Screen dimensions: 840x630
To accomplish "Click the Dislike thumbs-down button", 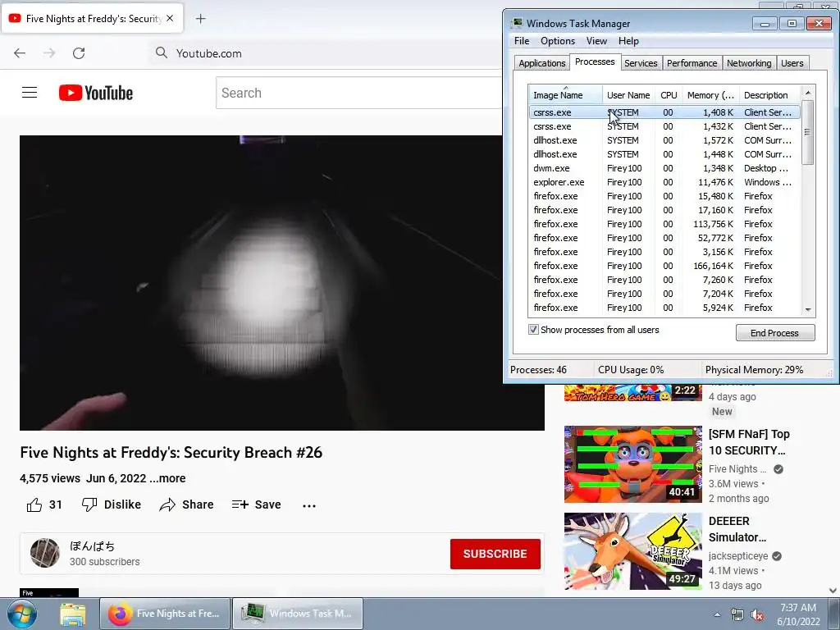I will (112, 504).
